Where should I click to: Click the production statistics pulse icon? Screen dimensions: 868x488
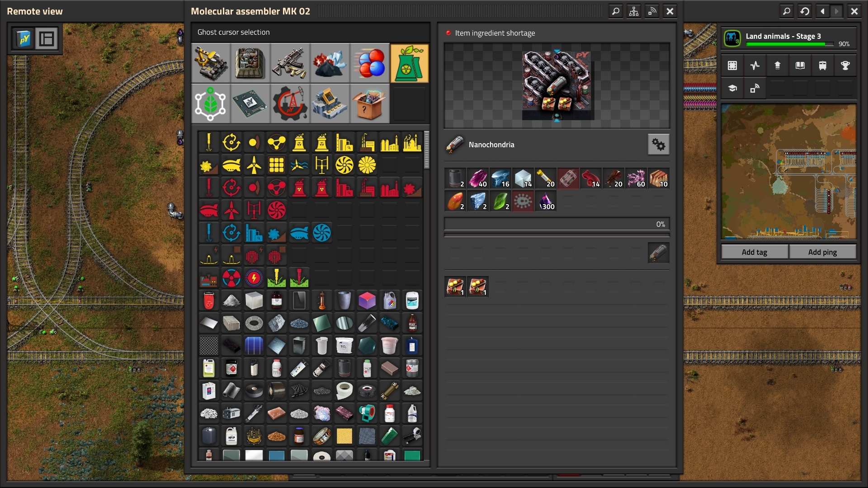(x=755, y=66)
